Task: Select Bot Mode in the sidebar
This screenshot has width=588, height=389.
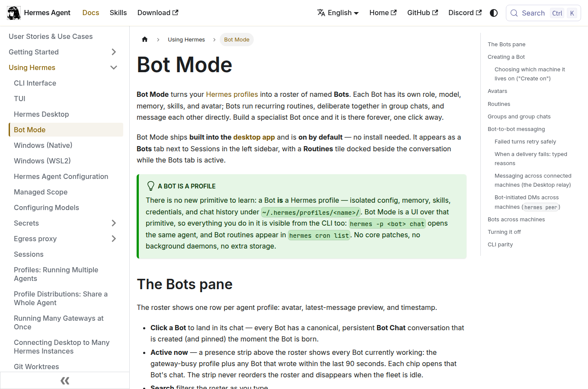Action: 66,130
